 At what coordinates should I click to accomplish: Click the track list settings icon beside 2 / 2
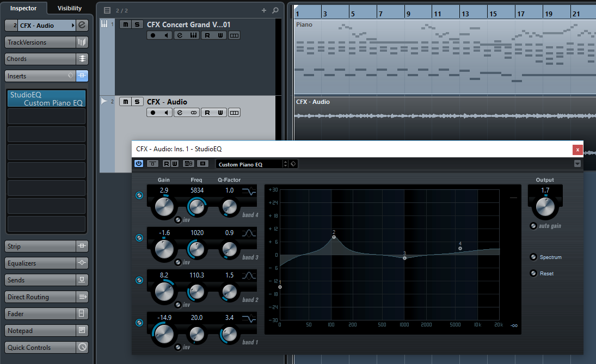107,10
